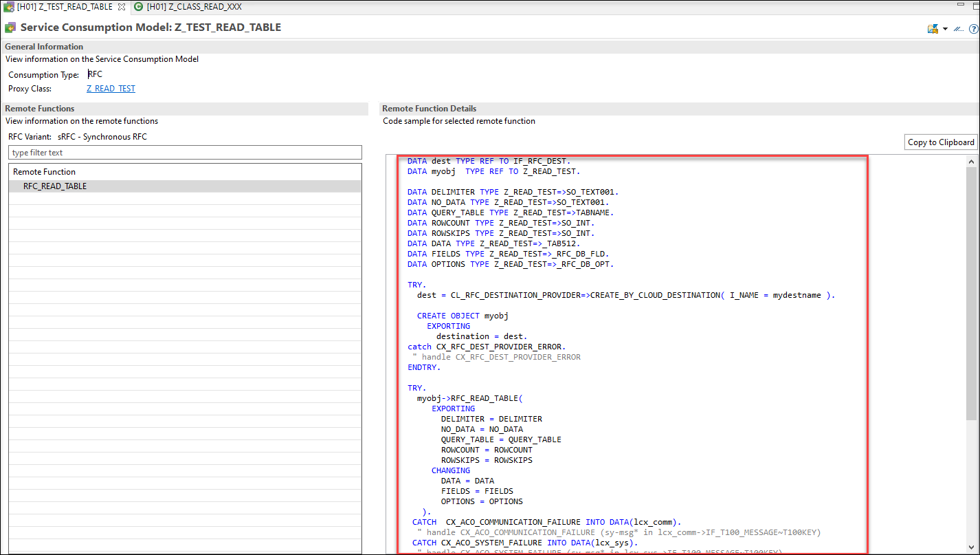Click the 'View information on the remote functions' text
This screenshot has width=980, height=555.
coord(82,121)
